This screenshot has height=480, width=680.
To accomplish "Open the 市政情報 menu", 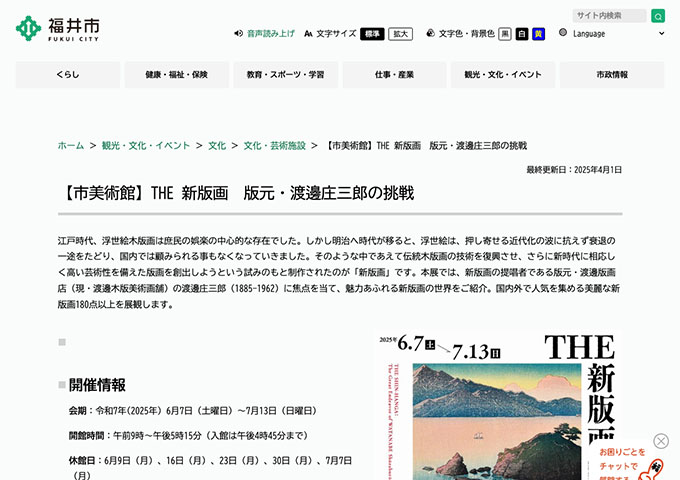I will pyautogui.click(x=612, y=75).
